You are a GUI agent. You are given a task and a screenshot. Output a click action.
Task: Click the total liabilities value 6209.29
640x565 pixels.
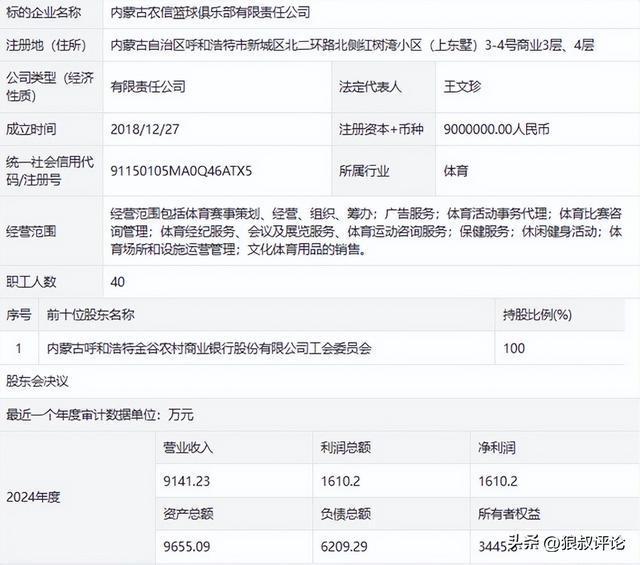coord(344,546)
